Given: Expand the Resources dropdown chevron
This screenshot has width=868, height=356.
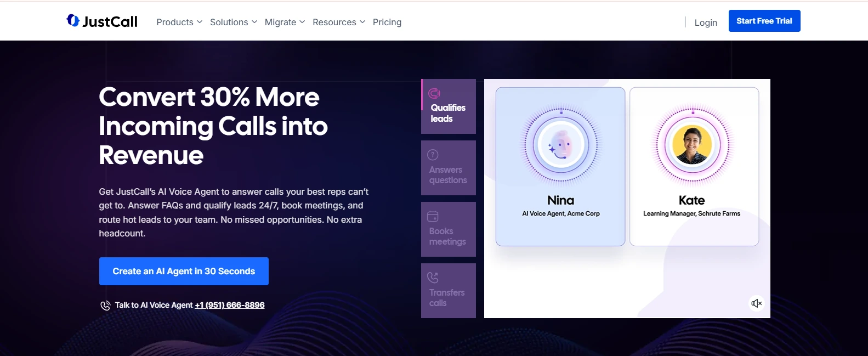Looking at the screenshot, I should pos(362,22).
